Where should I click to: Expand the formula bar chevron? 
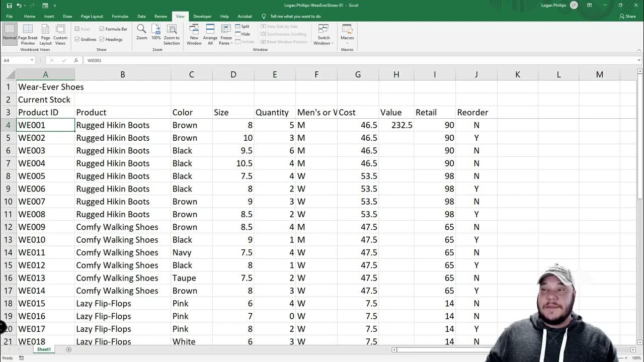coord(639,60)
